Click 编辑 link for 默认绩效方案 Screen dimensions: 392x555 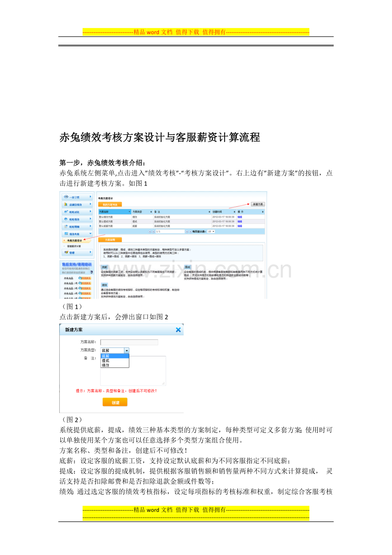click(x=239, y=217)
